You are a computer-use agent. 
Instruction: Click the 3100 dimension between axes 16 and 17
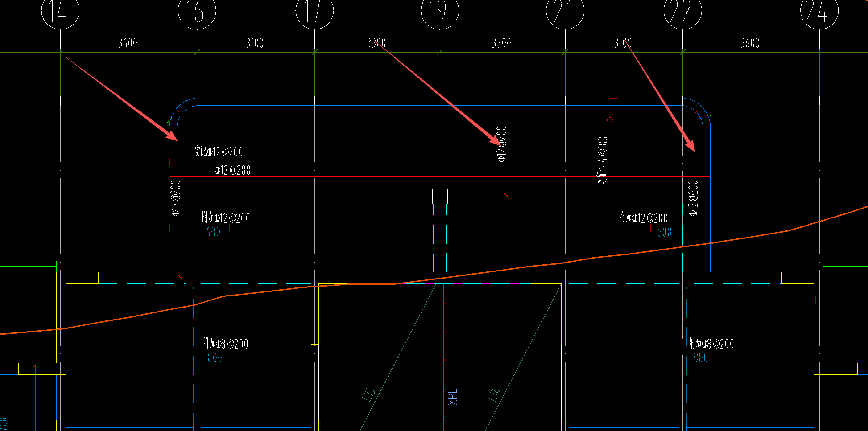[255, 43]
